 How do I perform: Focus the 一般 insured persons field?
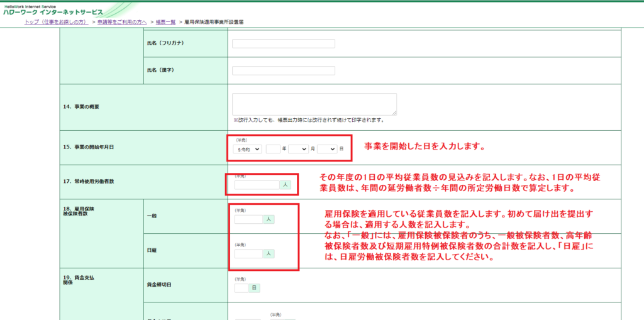point(248,219)
